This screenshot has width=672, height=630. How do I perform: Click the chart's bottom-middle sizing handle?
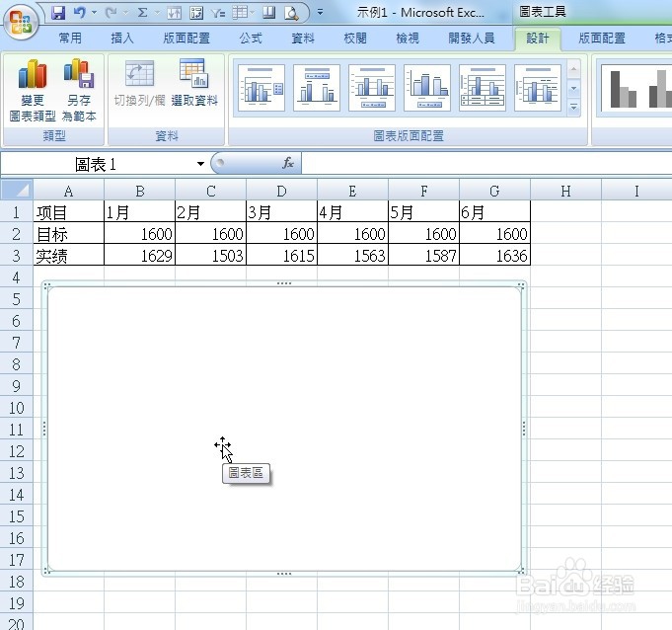pos(284,574)
